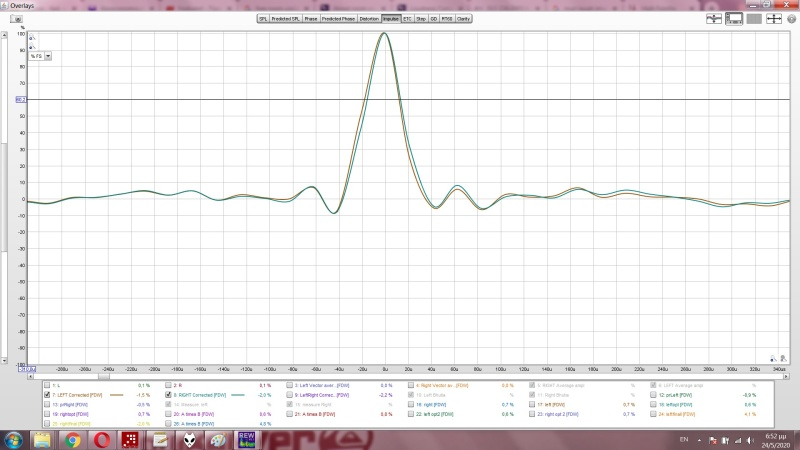Screen dimensions: 800x450
Task: Open the % FS units dropdown
Action: coord(47,56)
